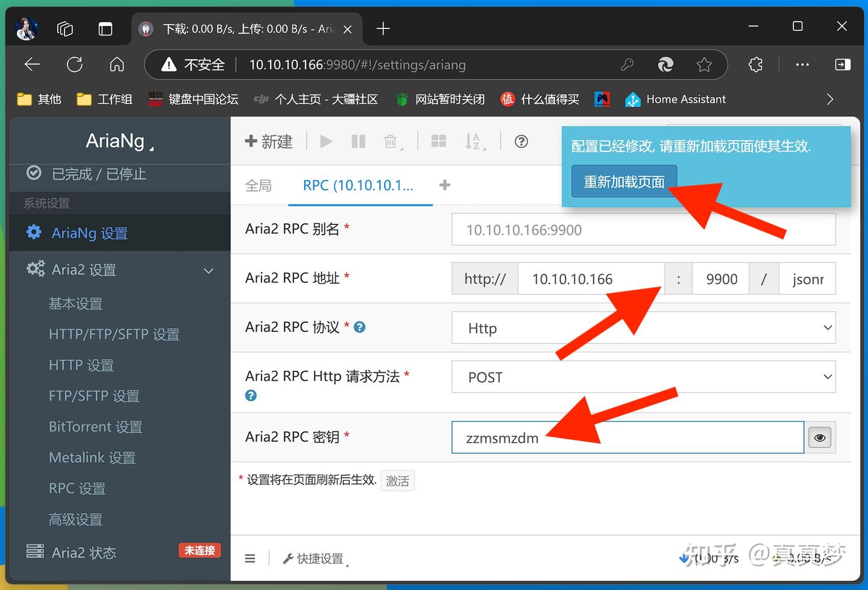This screenshot has width=868, height=590.
Task: Toggle visibility of the Aria2 RPC 密钥 field
Action: pyautogui.click(x=819, y=437)
